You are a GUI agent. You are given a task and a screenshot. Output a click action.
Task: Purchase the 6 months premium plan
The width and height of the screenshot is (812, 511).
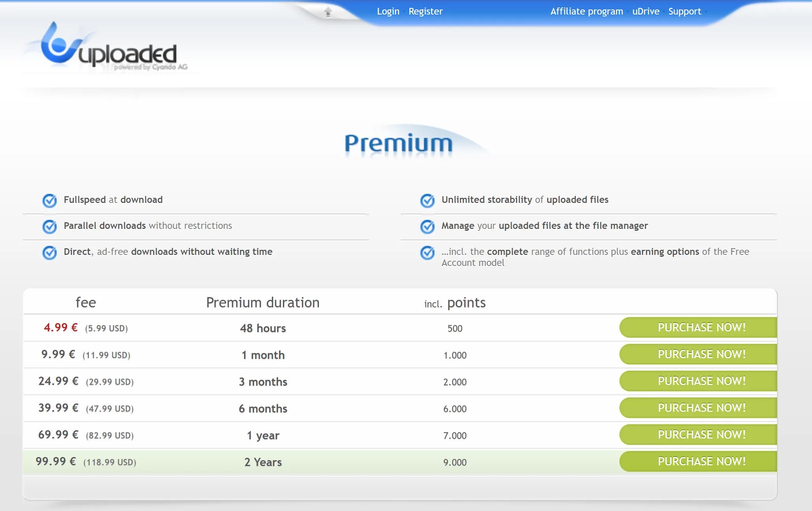pos(701,408)
